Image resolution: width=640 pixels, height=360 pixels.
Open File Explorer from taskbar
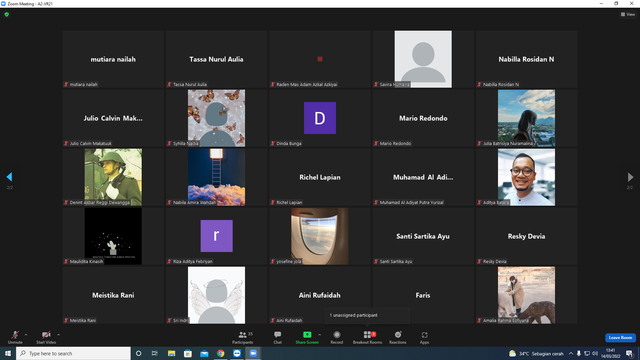point(171,353)
